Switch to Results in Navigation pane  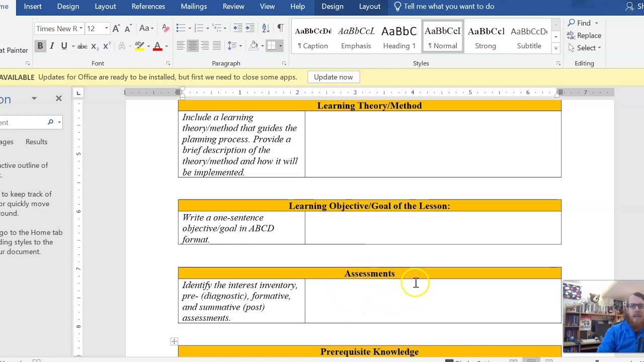[x=36, y=142]
